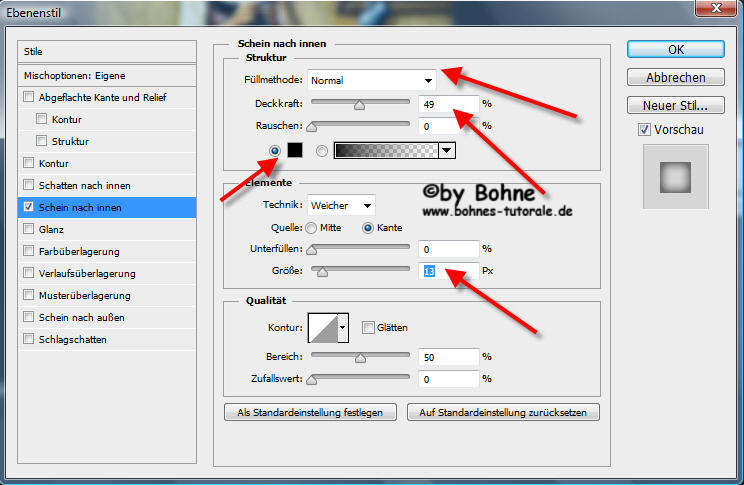Viewport: 744px width, 485px height.
Task: Click the style preview thumbnail under Vorschau
Action: (x=675, y=177)
